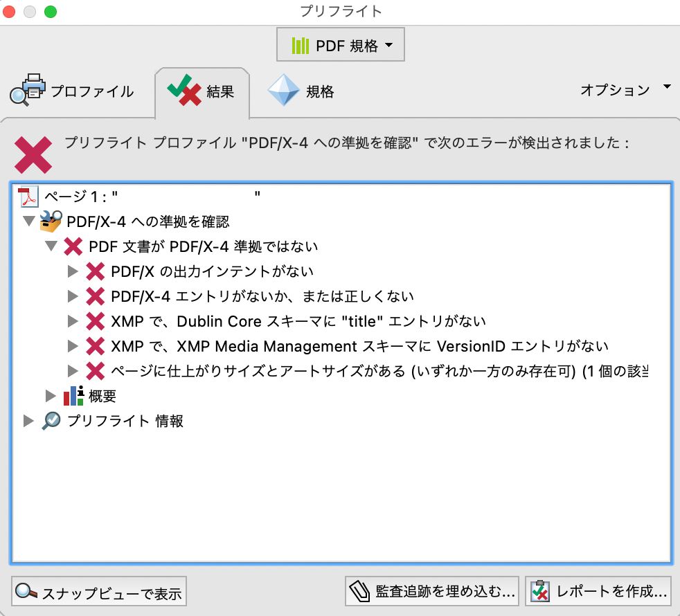Viewport: 680px width, 616px height.
Task: Click the スナップビューで表示 button
Action: click(x=99, y=591)
